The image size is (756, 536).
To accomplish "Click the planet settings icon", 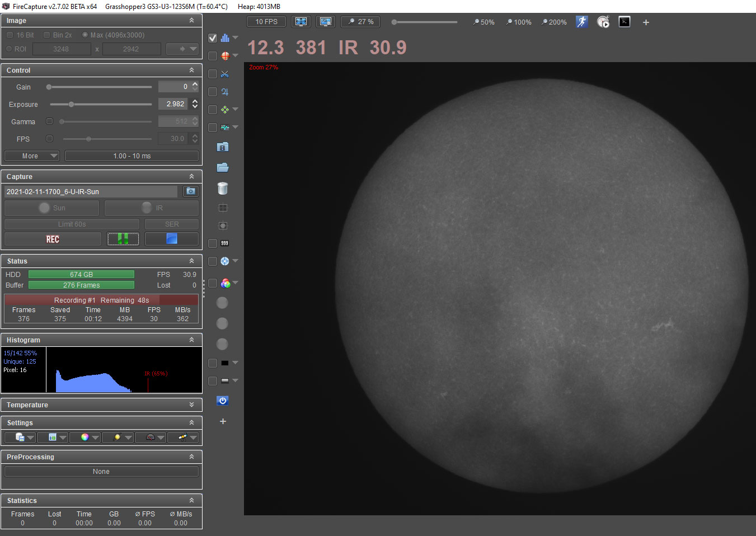I will tap(117, 438).
